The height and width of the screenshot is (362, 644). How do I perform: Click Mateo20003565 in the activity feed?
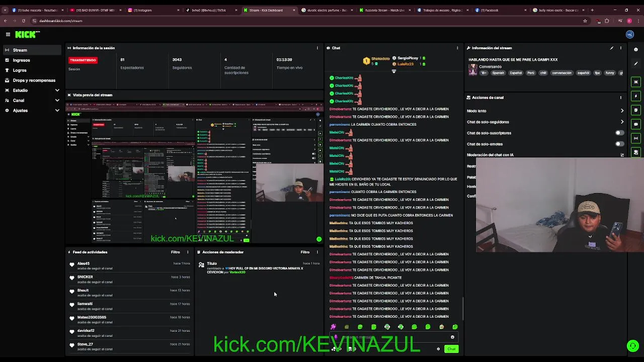point(92,317)
